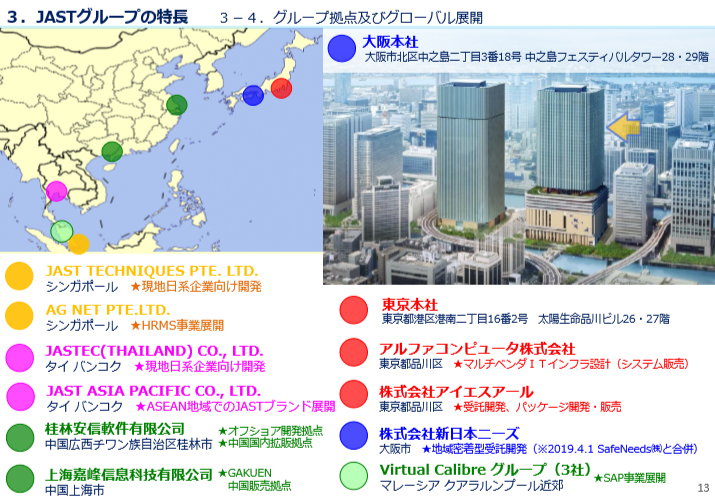
Task: Click the location '中国上海市'
Action: tap(75, 490)
